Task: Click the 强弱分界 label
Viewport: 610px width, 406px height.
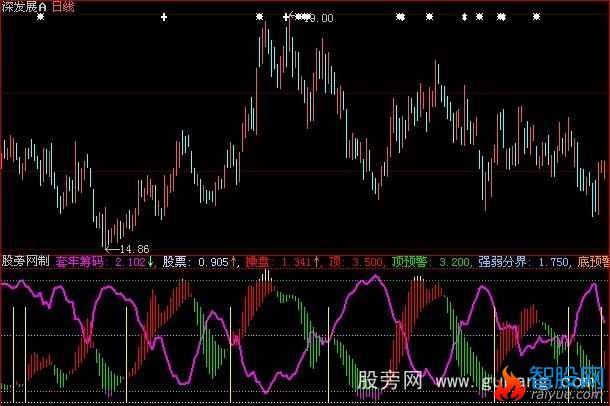Action: (502, 262)
